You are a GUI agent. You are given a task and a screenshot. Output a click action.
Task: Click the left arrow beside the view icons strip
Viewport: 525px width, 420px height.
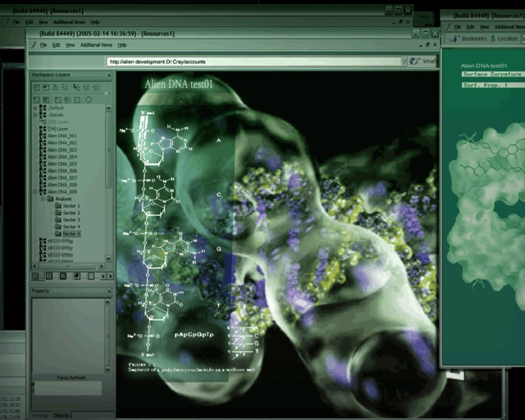(103, 276)
